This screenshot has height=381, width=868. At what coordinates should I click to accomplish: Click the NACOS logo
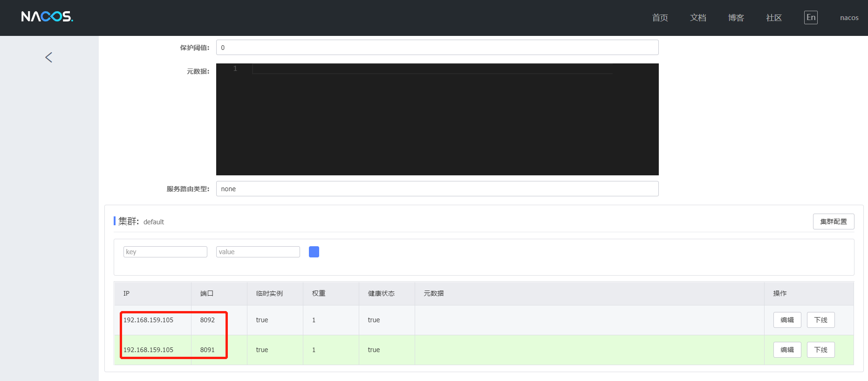pyautogui.click(x=47, y=17)
